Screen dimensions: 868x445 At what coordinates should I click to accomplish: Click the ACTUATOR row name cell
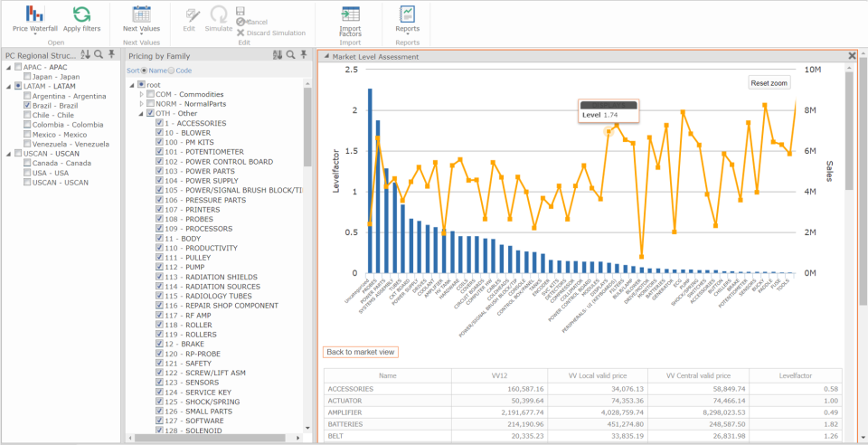pos(388,401)
